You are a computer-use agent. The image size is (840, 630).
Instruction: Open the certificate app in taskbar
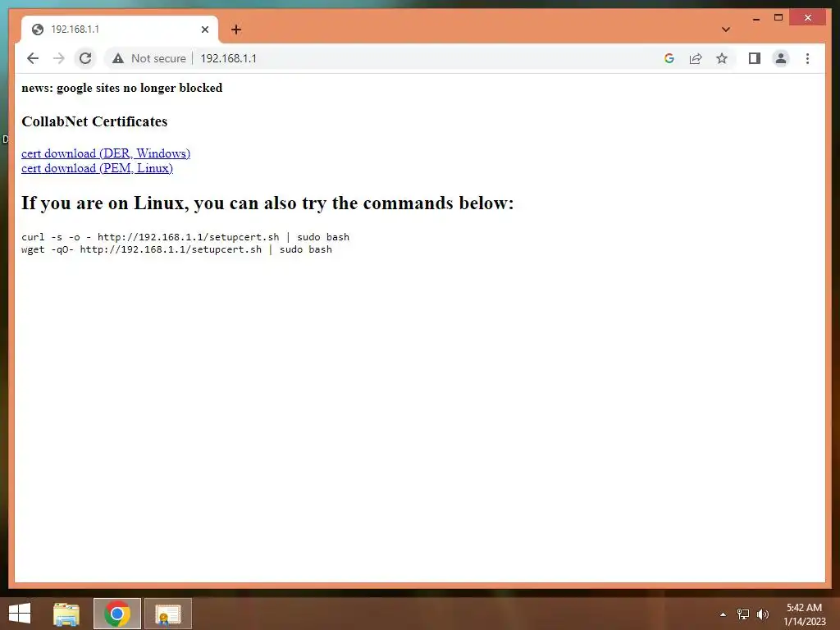pyautogui.click(x=168, y=614)
